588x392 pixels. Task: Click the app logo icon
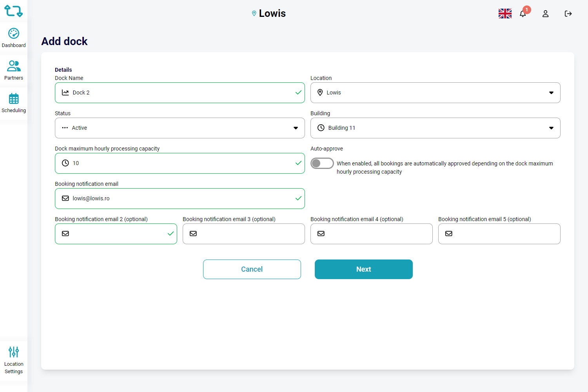[x=13, y=11]
